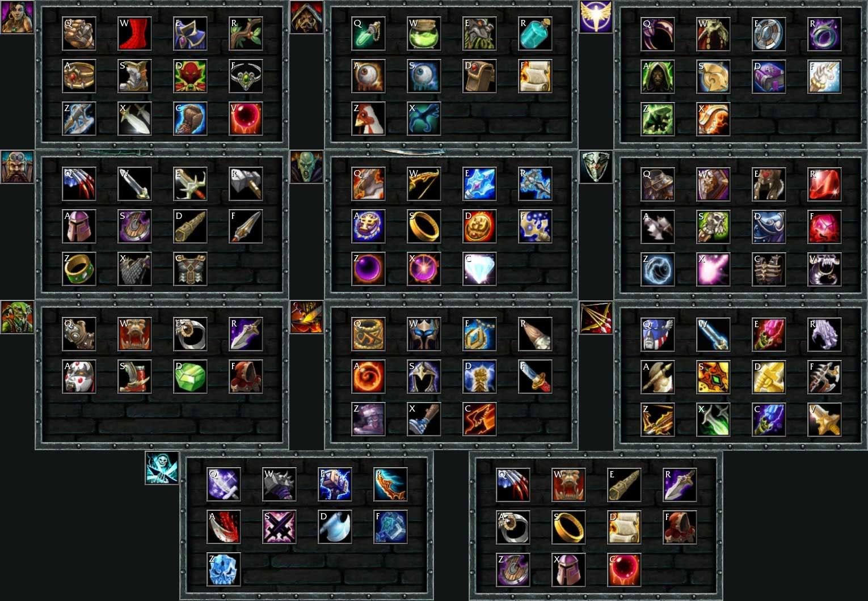Choose the steel war hammer icon
This screenshot has width=868, height=601.
point(246,184)
